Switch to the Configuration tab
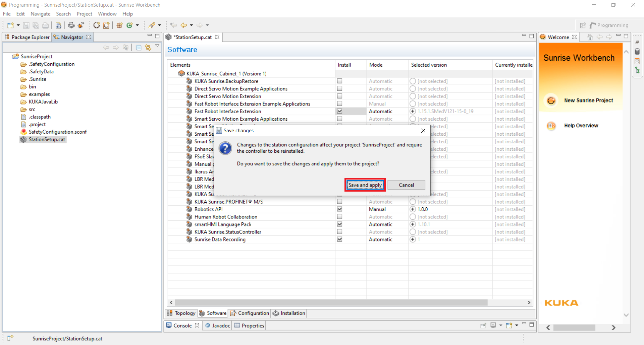The image size is (644, 345). 250,313
